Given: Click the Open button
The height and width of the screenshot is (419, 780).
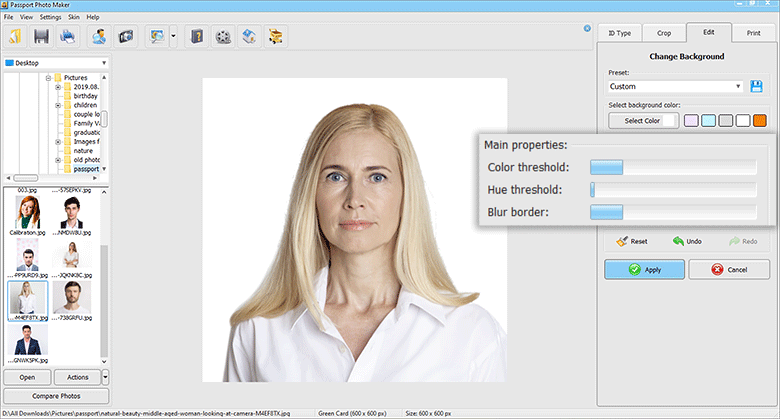Looking at the screenshot, I should (27, 377).
